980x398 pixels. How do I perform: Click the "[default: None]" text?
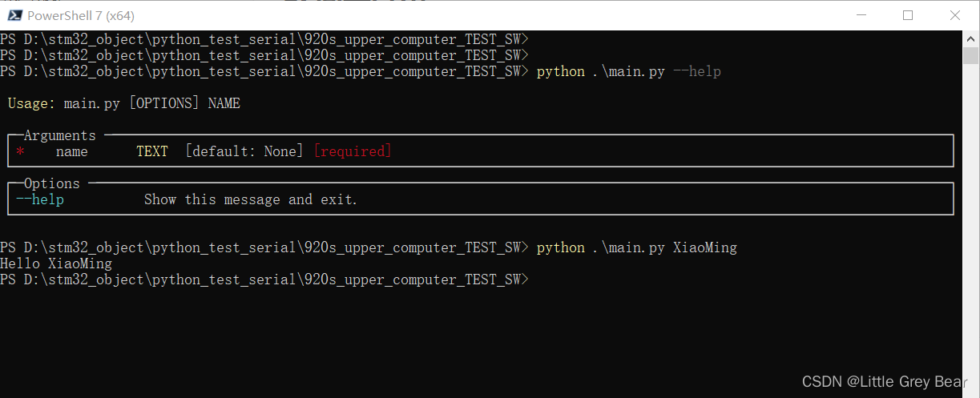click(244, 151)
